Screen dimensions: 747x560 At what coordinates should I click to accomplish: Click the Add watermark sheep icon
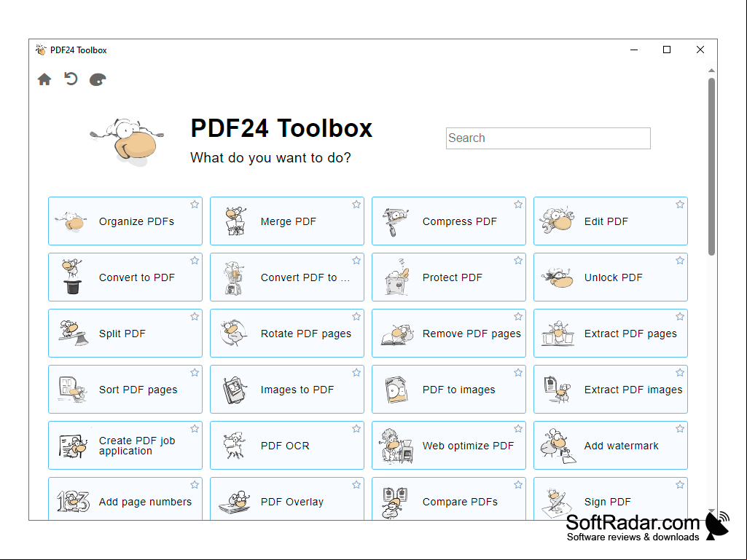click(558, 446)
